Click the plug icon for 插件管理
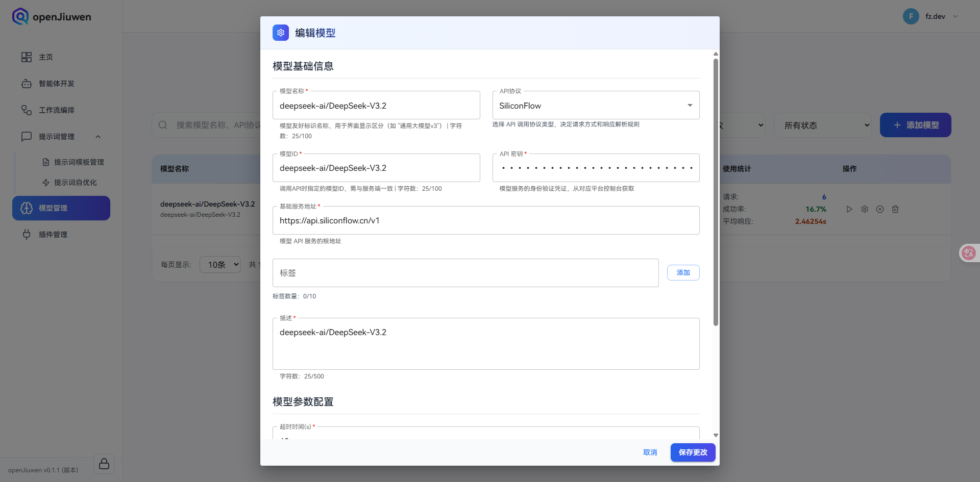 (27, 235)
